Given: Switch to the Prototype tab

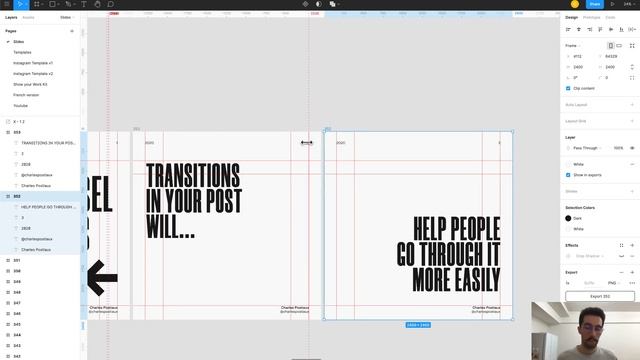Looking at the screenshot, I should (x=591, y=18).
